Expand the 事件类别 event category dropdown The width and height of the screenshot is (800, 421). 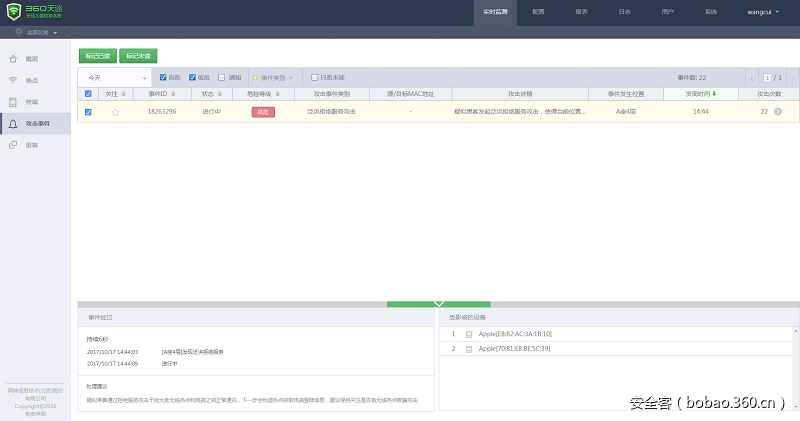coord(274,77)
